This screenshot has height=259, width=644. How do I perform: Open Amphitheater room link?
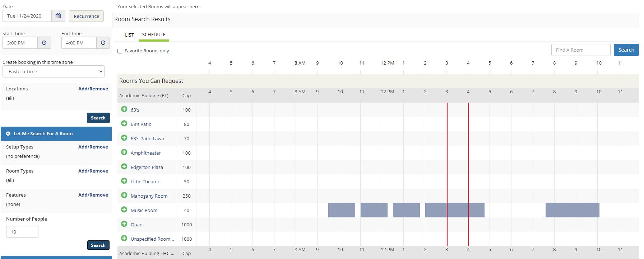coord(145,153)
